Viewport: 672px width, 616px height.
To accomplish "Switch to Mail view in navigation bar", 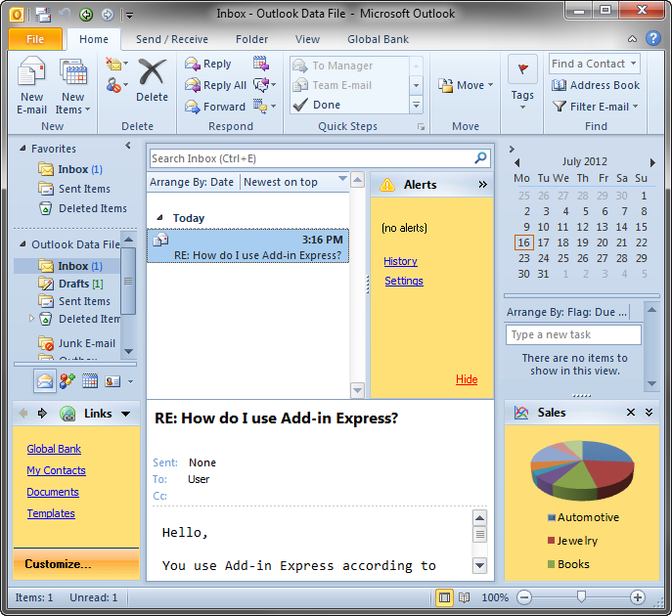I will click(45, 381).
